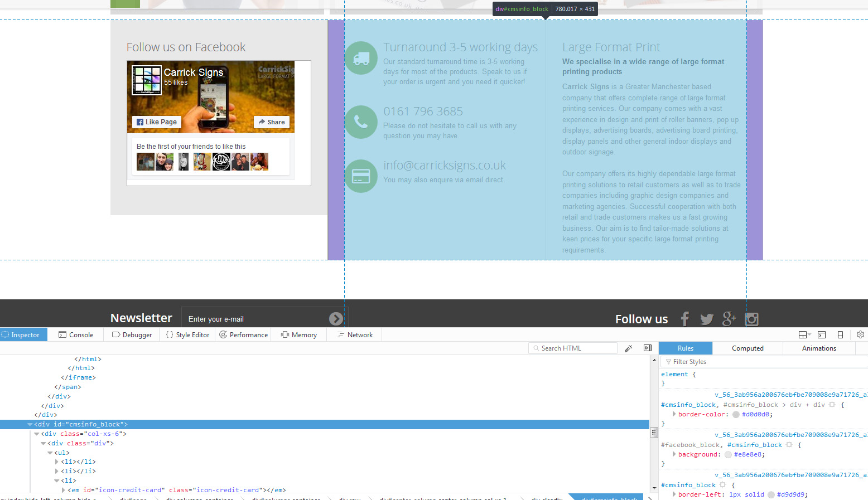The height and width of the screenshot is (500, 868).
Task: Click the '55 likes' text
Action: (x=176, y=82)
